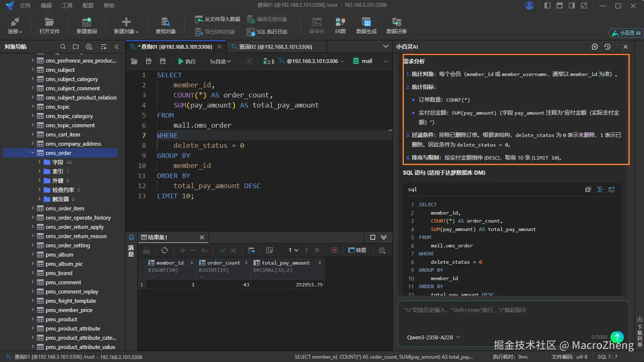Open the 工具 menu
This screenshot has height=362, width=644.
coord(67,5)
